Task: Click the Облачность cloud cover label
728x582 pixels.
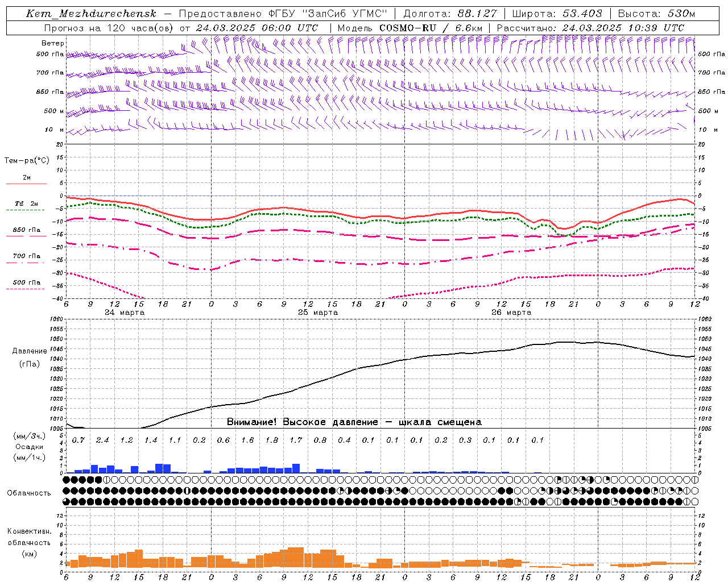Action: coord(29,493)
